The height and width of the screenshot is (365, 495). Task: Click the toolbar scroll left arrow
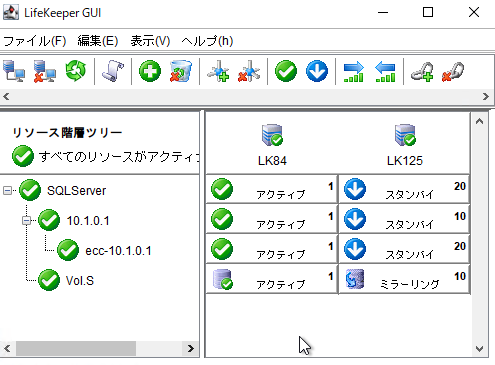(x=6, y=96)
